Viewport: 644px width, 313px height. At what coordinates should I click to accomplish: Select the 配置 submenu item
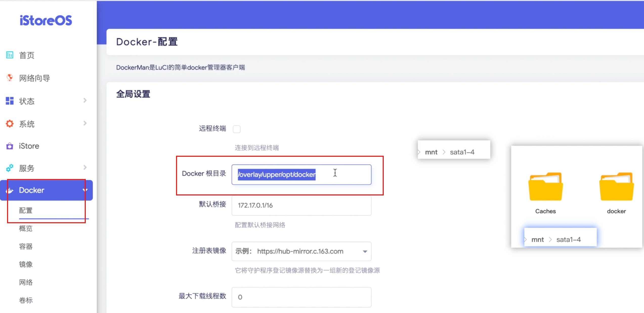[26, 210]
